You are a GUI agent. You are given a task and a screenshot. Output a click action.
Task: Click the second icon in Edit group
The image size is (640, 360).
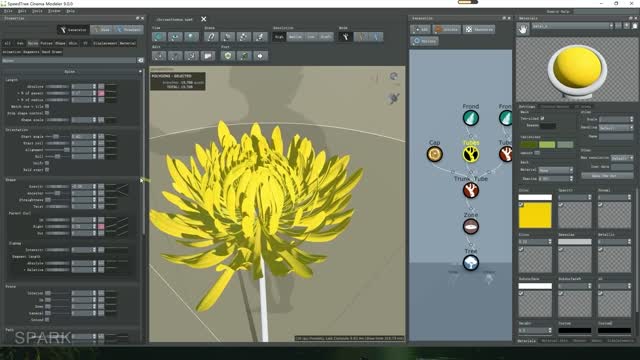point(175,56)
